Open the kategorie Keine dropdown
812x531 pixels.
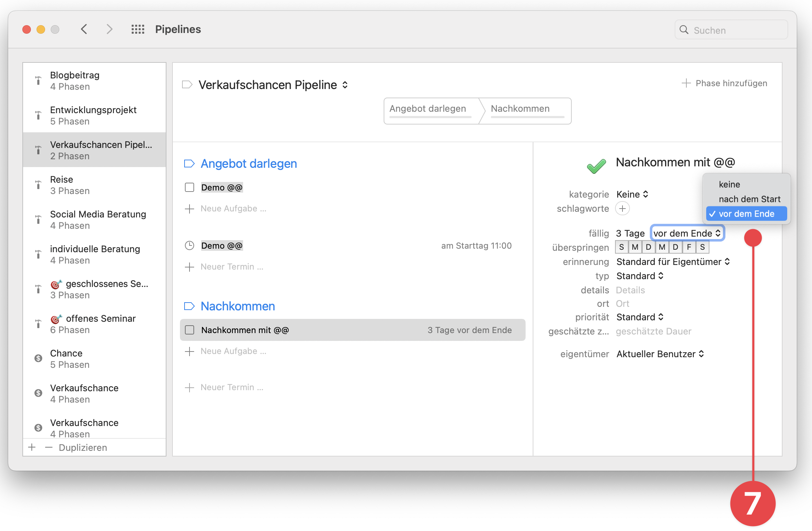[632, 194]
